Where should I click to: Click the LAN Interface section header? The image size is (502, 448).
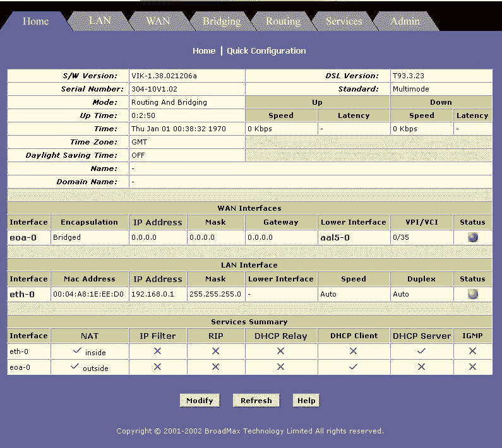(x=249, y=265)
